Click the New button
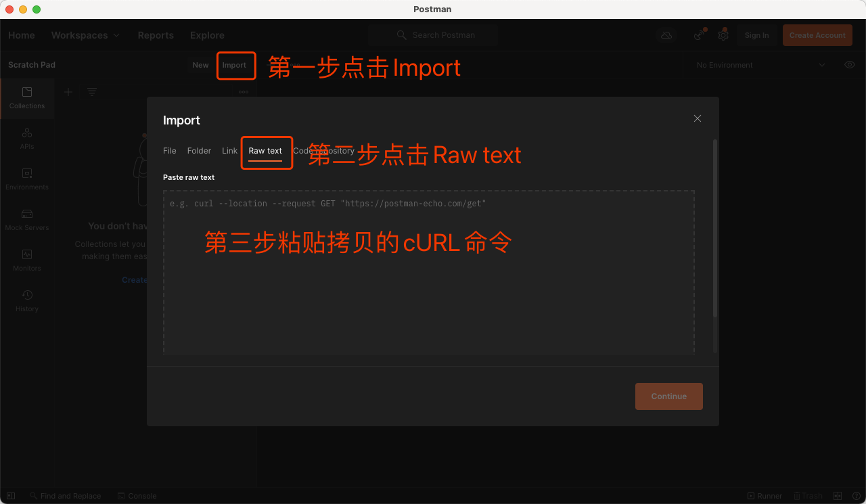Screen dimensions: 866x504 200,65
